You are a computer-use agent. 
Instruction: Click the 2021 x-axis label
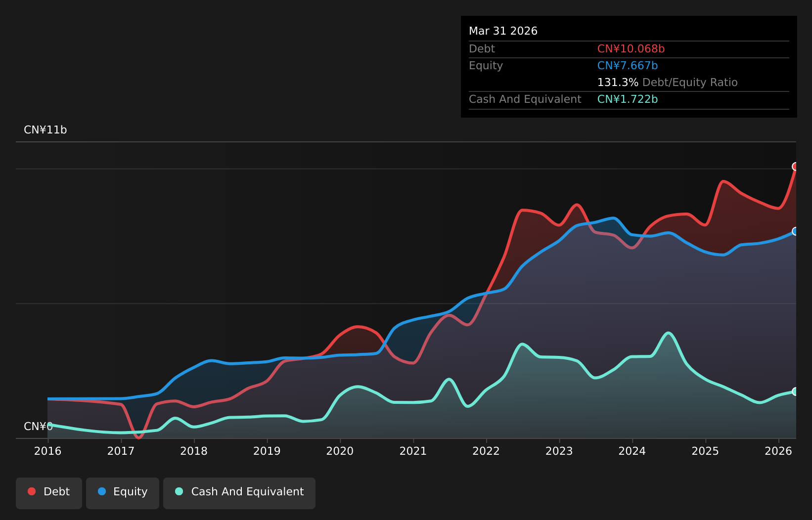click(x=413, y=451)
